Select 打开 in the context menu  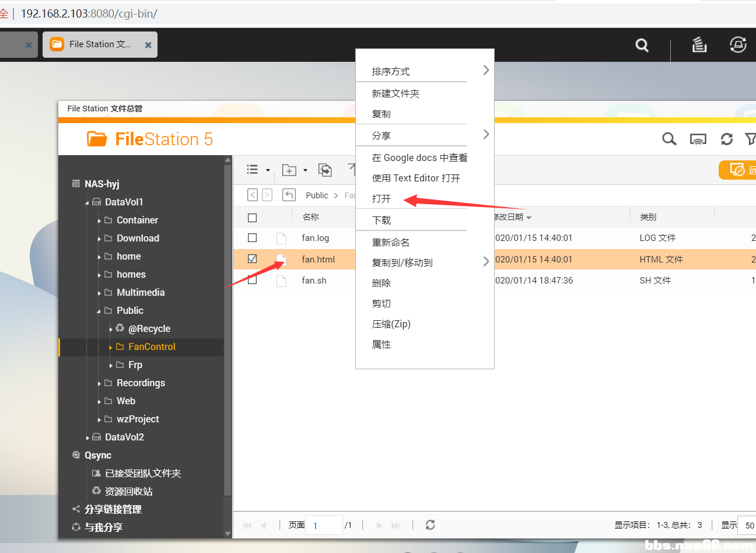coord(382,198)
